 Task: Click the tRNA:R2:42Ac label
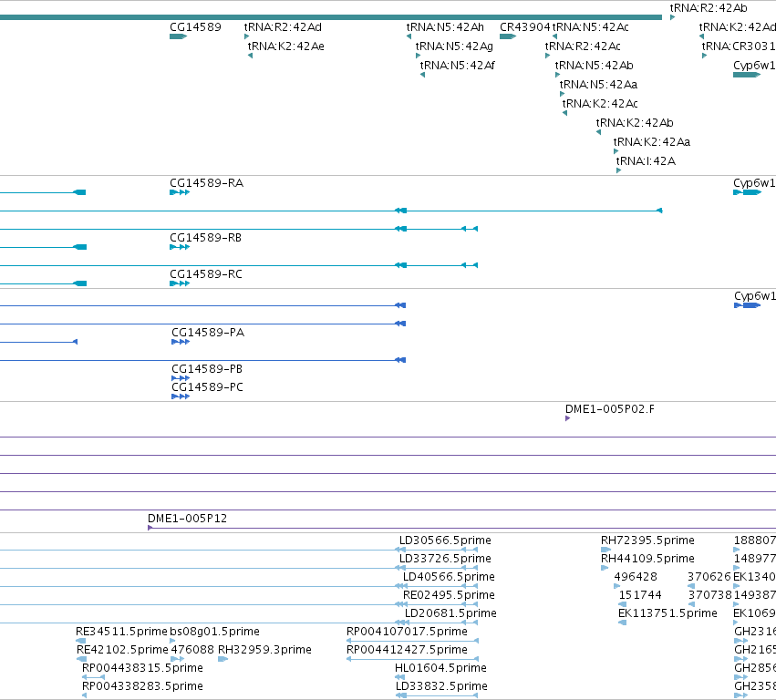tap(583, 46)
